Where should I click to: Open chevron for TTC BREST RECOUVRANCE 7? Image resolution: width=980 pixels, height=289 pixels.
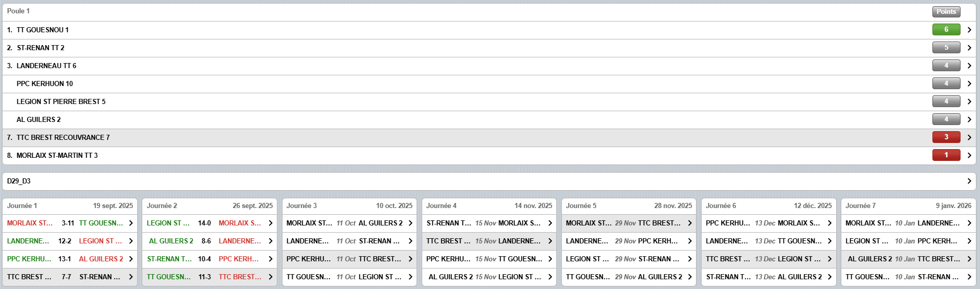tap(969, 137)
